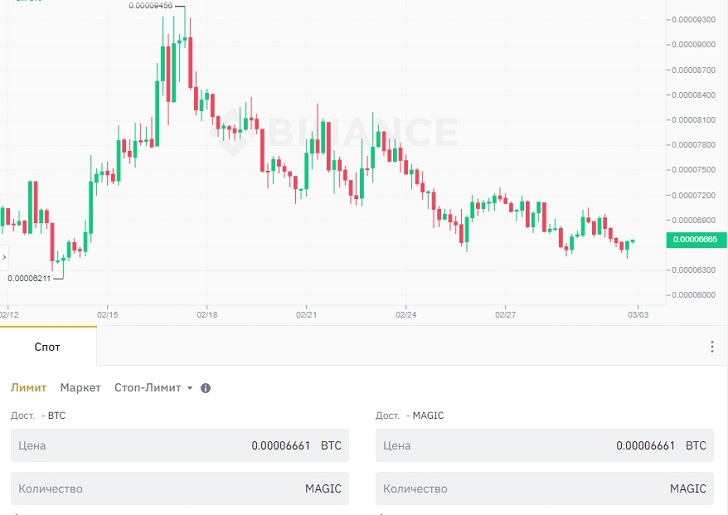Select Стоп-Лимит order type

click(148, 388)
